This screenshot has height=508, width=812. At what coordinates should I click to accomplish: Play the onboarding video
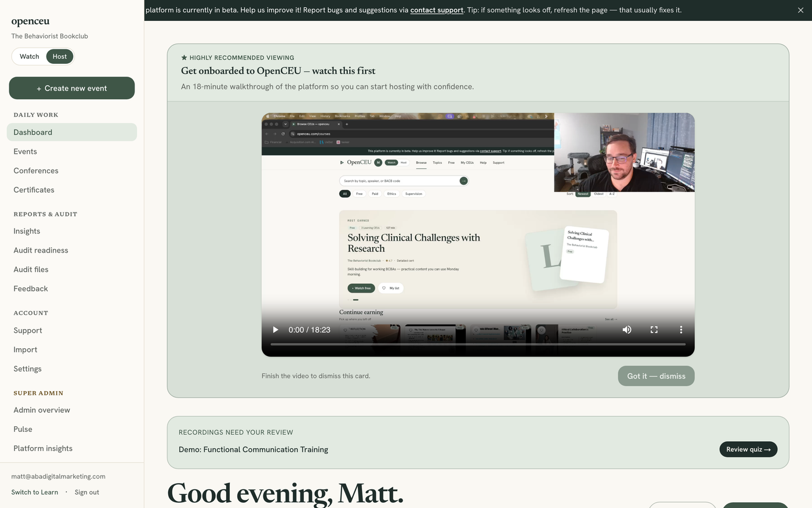coord(275,330)
